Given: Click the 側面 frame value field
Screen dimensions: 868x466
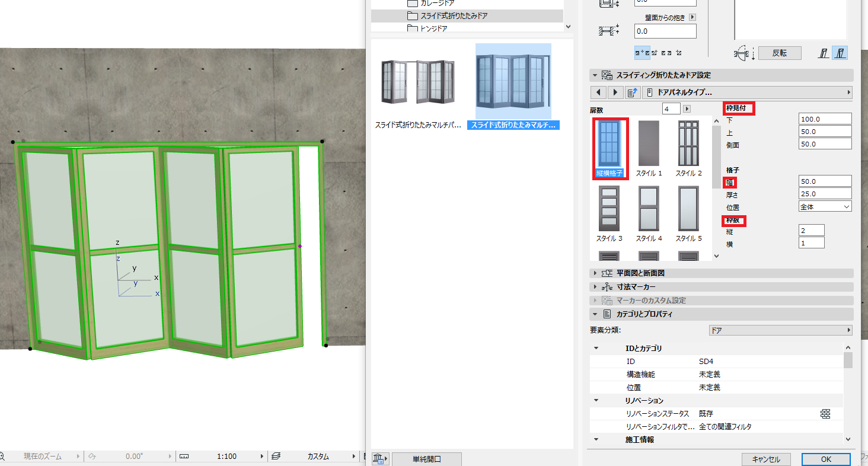Looking at the screenshot, I should (x=825, y=143).
